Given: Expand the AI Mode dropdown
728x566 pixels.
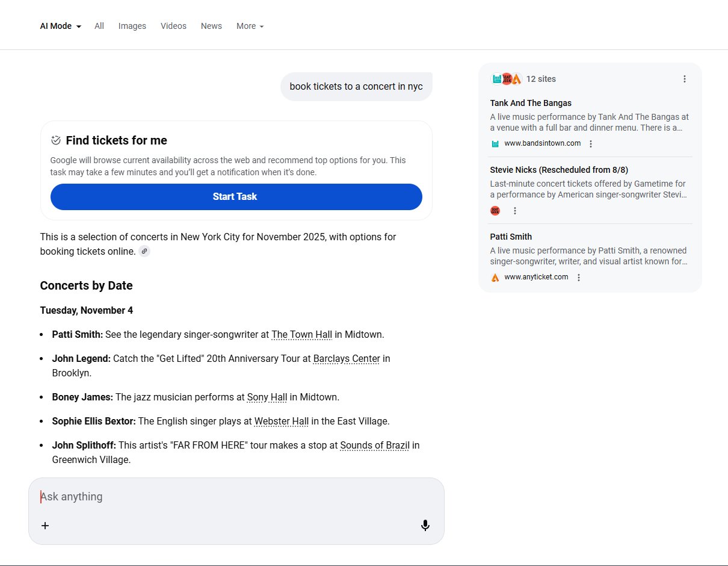Looking at the screenshot, I should (60, 26).
